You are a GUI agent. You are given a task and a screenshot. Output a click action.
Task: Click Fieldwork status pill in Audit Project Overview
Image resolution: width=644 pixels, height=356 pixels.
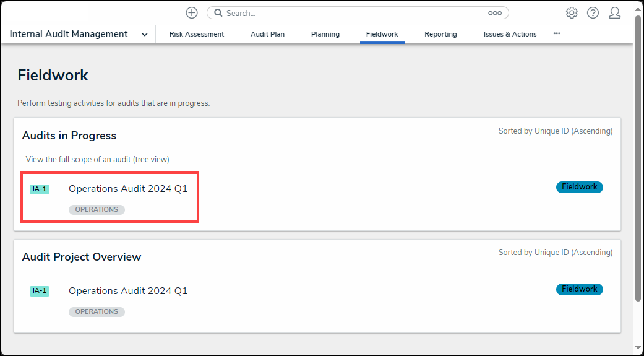580,289
